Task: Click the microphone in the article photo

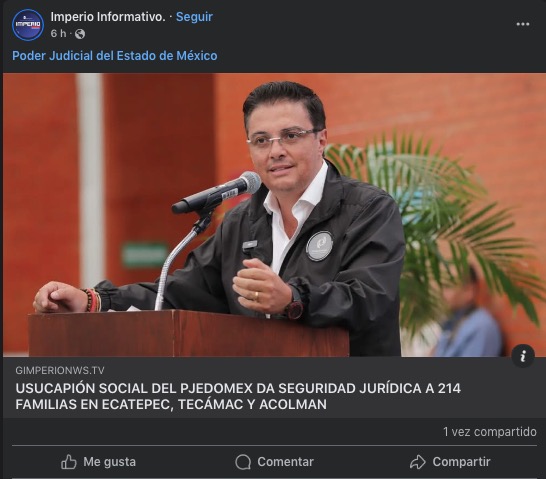Action: click(217, 192)
